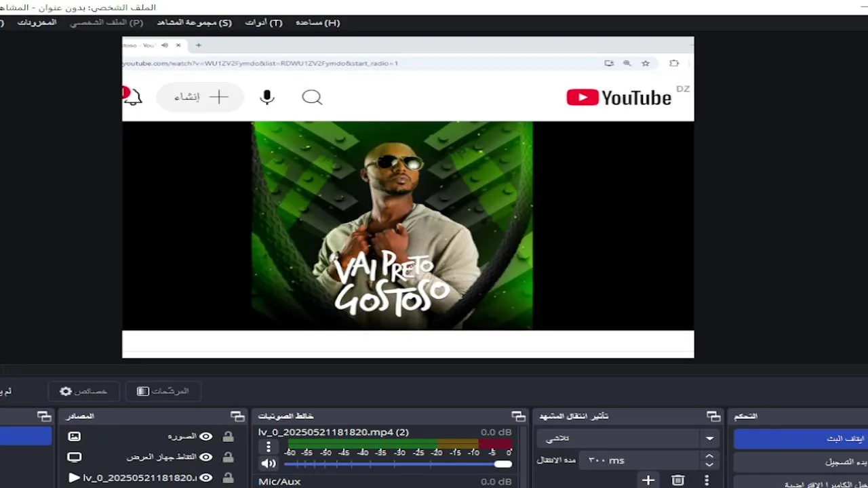Select the highlighted scene in the scenes list
868x488 pixels.
[26, 436]
